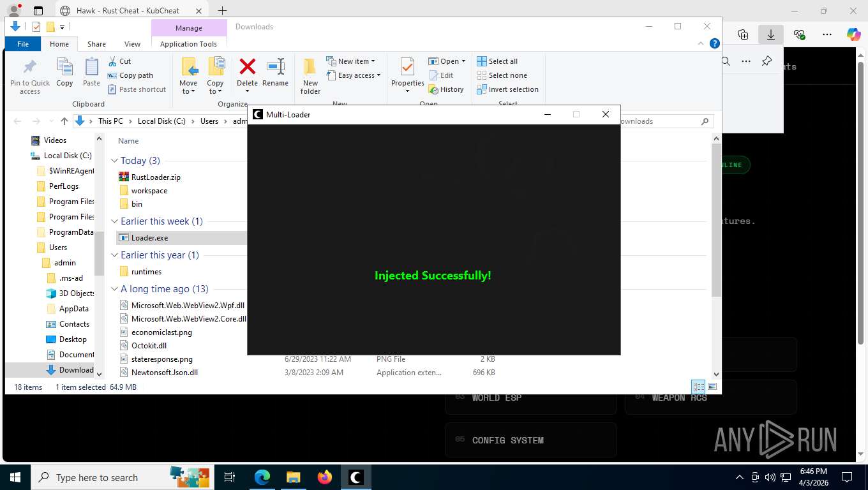Image resolution: width=868 pixels, height=490 pixels.
Task: Open the New item dropdown
Action: 351,61
